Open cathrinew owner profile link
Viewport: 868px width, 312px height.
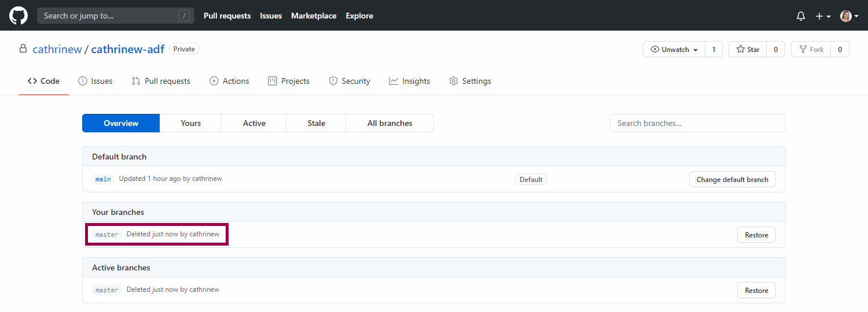(x=57, y=50)
